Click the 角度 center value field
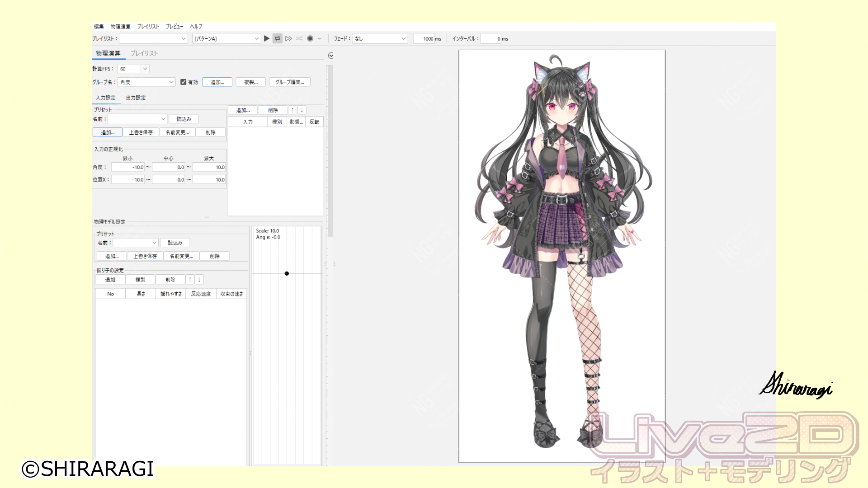Viewport: 868px width, 488px height. [x=169, y=167]
